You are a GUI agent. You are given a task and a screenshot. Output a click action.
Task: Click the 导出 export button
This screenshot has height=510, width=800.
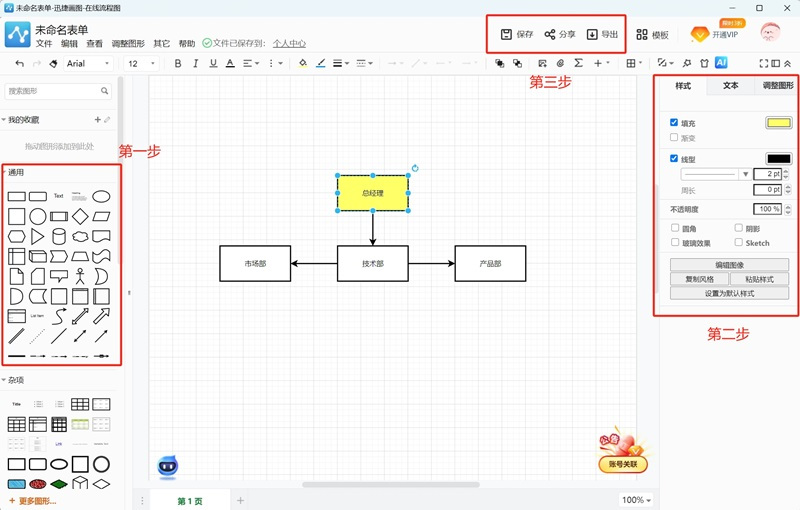click(602, 34)
